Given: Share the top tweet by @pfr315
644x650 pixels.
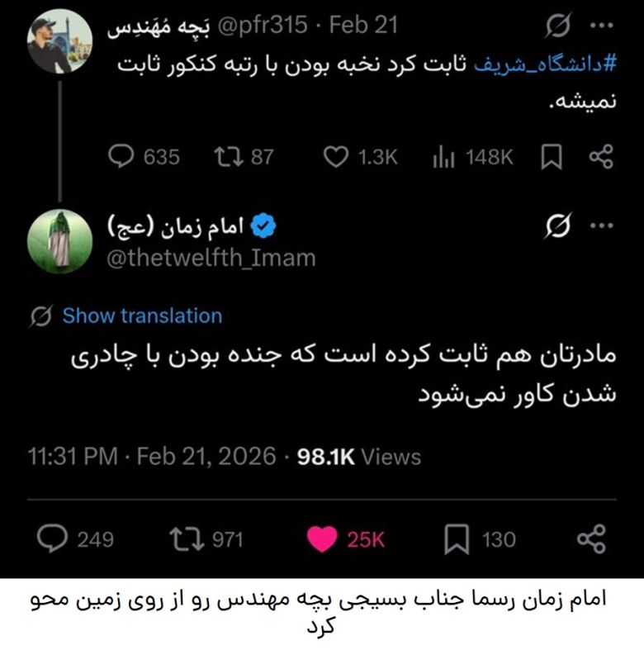Looking at the screenshot, I should (600, 157).
